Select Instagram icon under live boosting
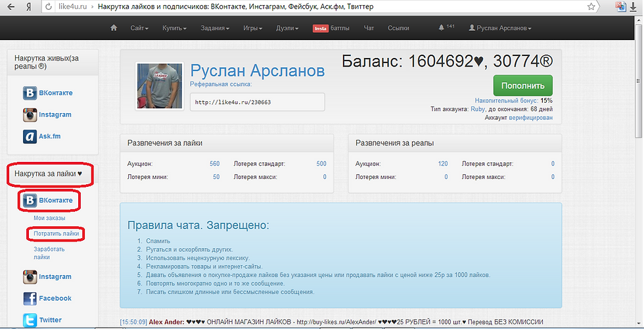Image resolution: width=644 pixels, height=329 pixels. (30, 114)
